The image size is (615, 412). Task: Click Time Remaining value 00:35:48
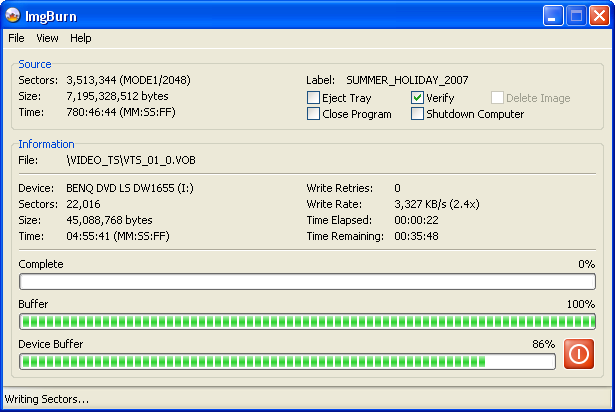pyautogui.click(x=416, y=236)
